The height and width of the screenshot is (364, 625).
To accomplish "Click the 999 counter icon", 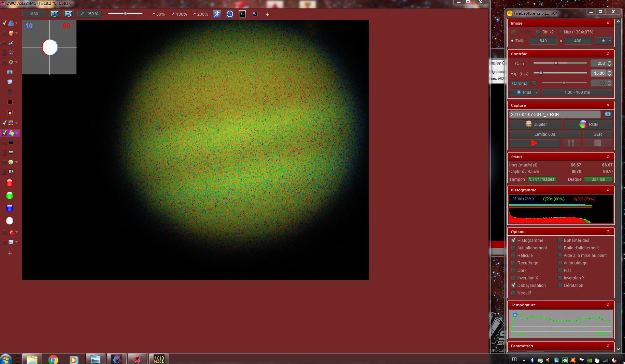I will pos(11,172).
